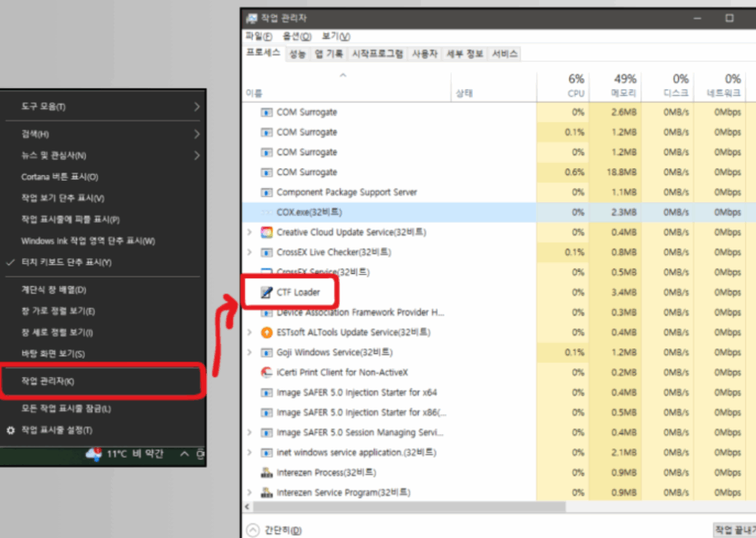Show hidden tray icons with the caret
Image resolution: width=756 pixels, height=538 pixels.
(x=184, y=454)
